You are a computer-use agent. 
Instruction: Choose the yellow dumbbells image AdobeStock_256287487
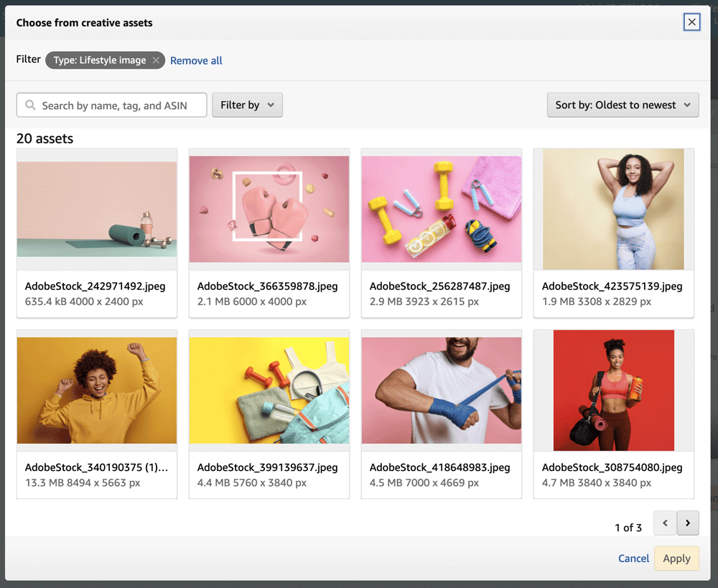(442, 209)
